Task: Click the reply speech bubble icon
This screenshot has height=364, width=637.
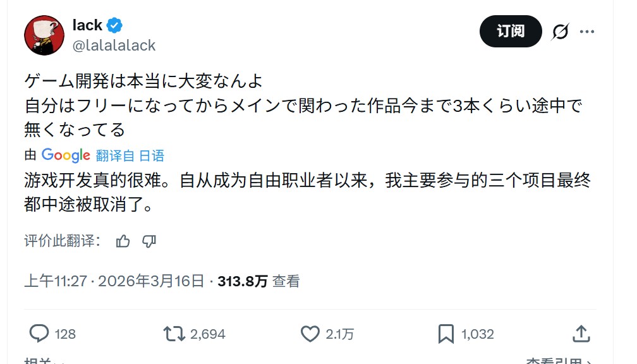Action: (40, 334)
